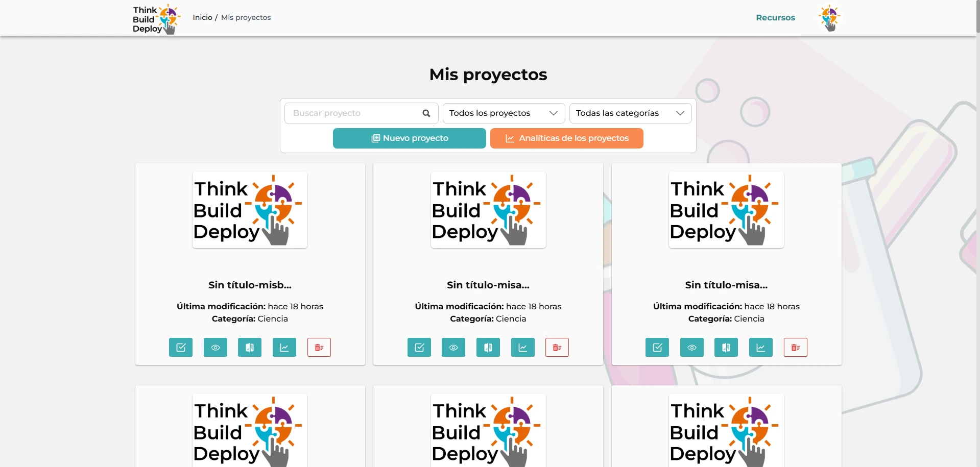Open analytics chart icon on the middle project card
The image size is (980, 467).
(x=522, y=347)
